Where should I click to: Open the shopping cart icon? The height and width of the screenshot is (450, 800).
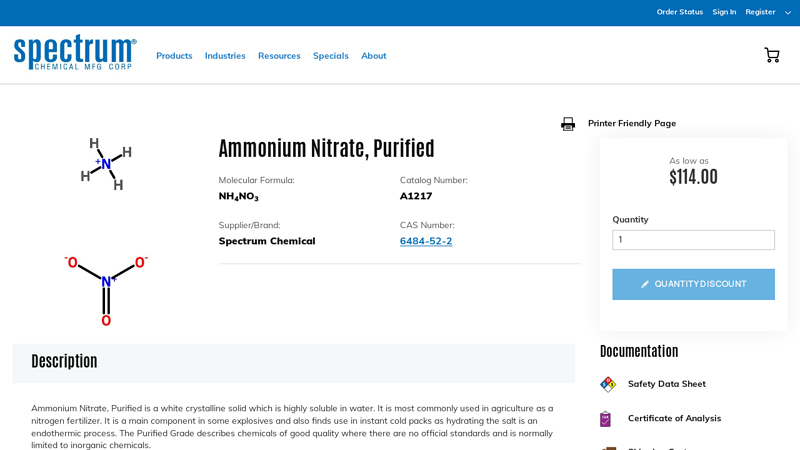click(x=772, y=55)
